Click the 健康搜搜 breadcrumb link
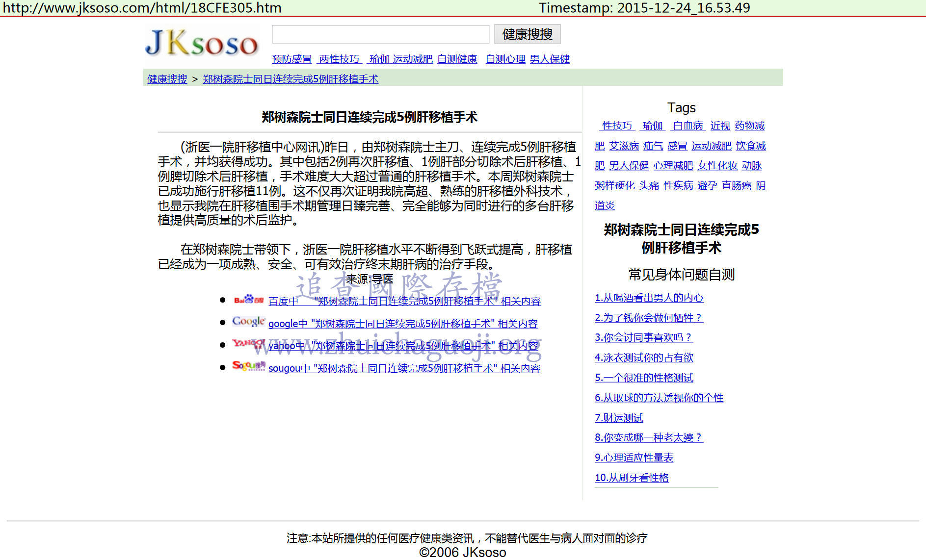Screen dimensions: 926x560 tap(167, 79)
